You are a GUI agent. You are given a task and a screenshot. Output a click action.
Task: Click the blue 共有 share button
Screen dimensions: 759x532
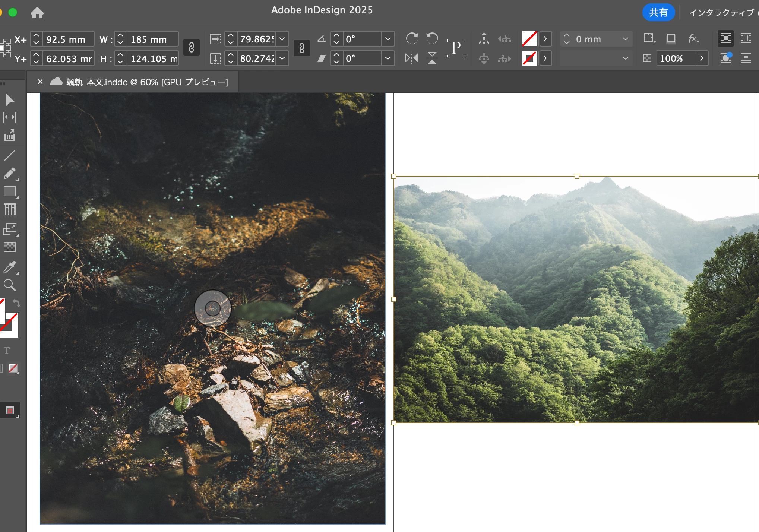(x=658, y=13)
